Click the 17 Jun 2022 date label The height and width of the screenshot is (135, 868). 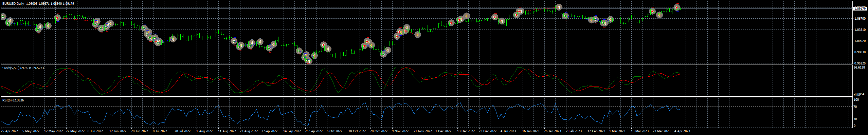(118, 131)
